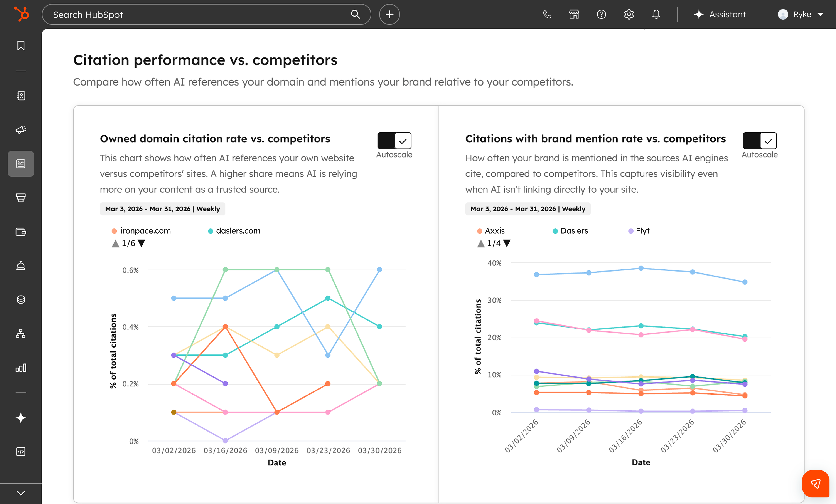Image resolution: width=836 pixels, height=504 pixels.
Task: Open the Bookmarks icon in sidebar
Action: [20, 46]
